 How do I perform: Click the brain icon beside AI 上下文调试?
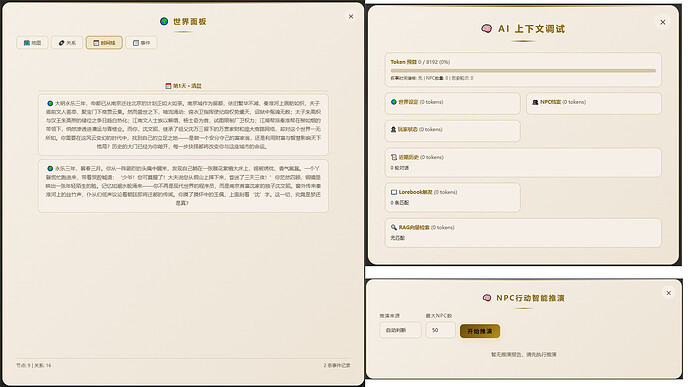point(486,29)
